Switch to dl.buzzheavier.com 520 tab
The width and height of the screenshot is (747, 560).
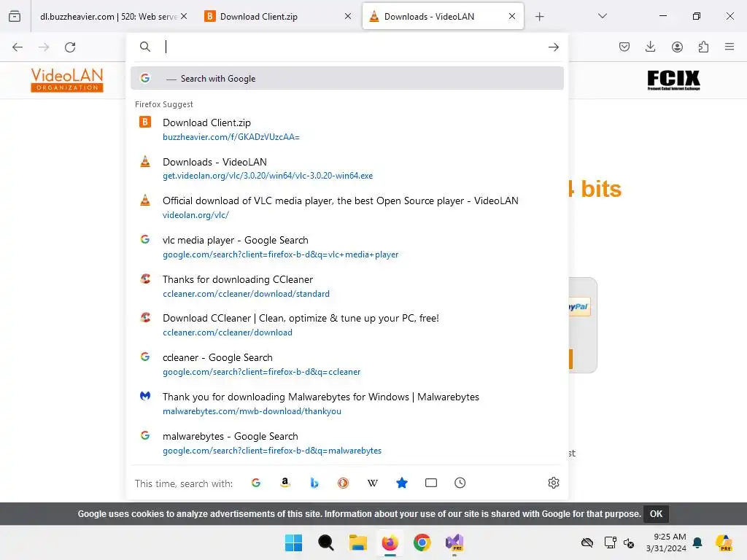click(x=108, y=17)
